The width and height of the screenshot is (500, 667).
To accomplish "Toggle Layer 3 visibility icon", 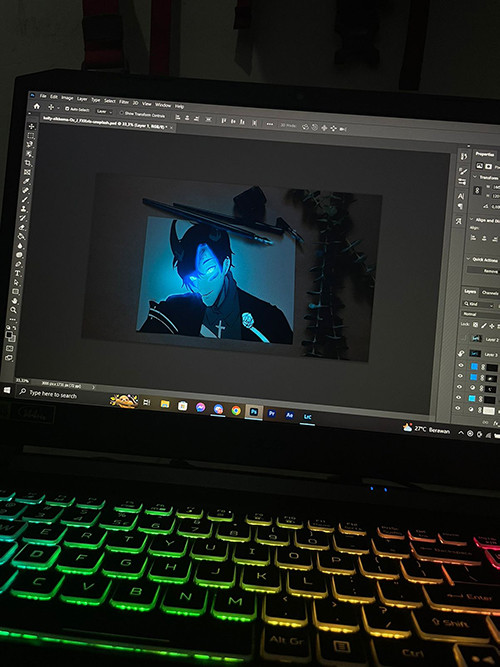I will (x=461, y=353).
